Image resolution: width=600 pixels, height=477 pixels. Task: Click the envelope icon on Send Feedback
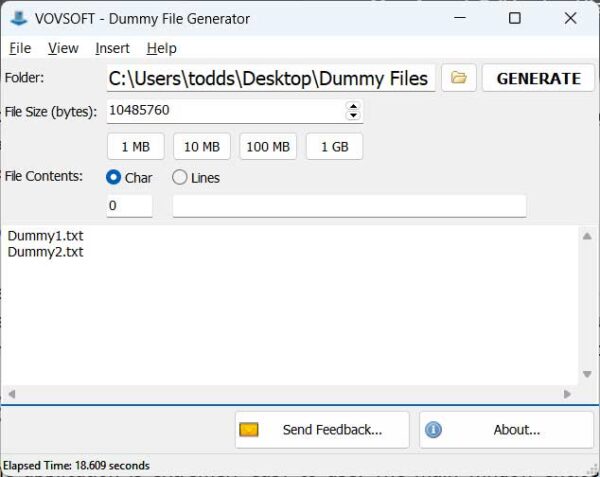pyautogui.click(x=249, y=430)
